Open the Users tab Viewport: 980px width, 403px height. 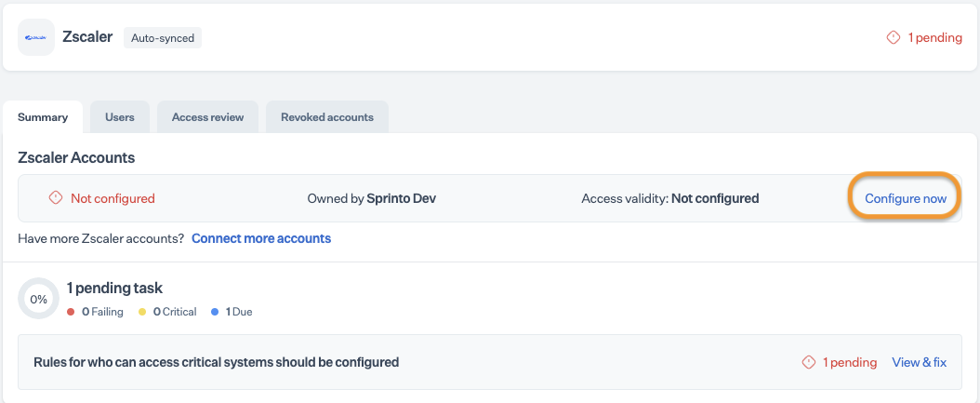(x=120, y=117)
